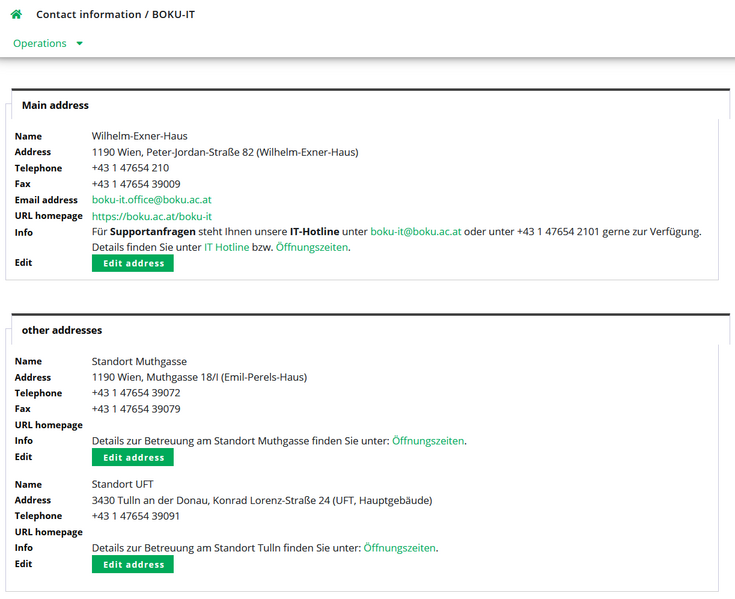Screen dimensions: 735x599
Task: Click the bold IT-Hotline text in Info
Action: pyautogui.click(x=315, y=232)
